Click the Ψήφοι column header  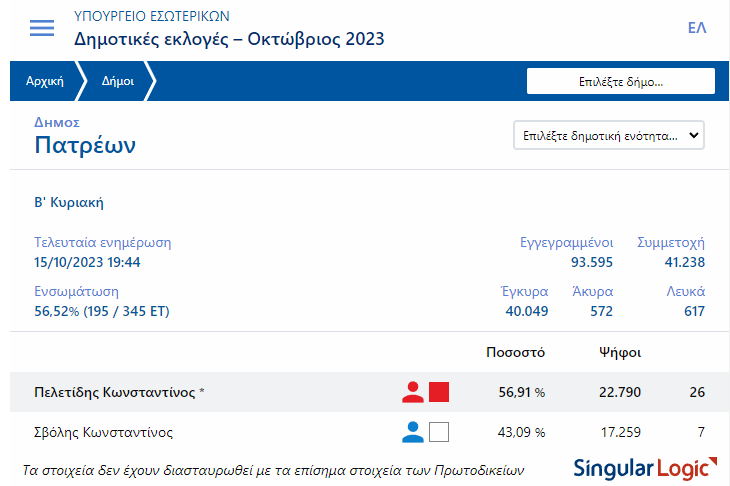(x=620, y=352)
